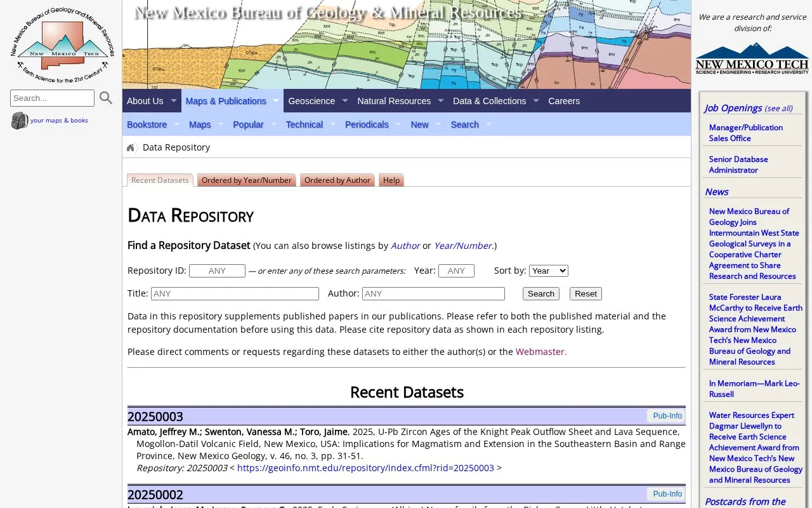Focus the site Search box
The width and height of the screenshot is (812, 508).
tap(52, 98)
